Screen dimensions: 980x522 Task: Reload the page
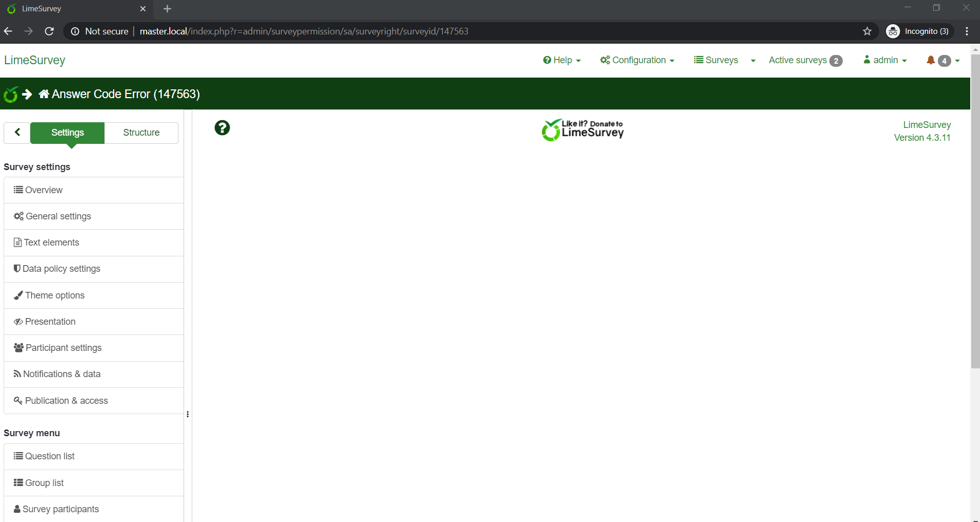pyautogui.click(x=49, y=31)
